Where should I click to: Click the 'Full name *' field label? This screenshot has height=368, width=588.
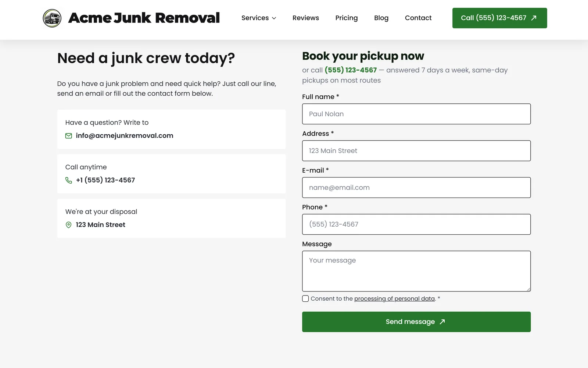[320, 97]
